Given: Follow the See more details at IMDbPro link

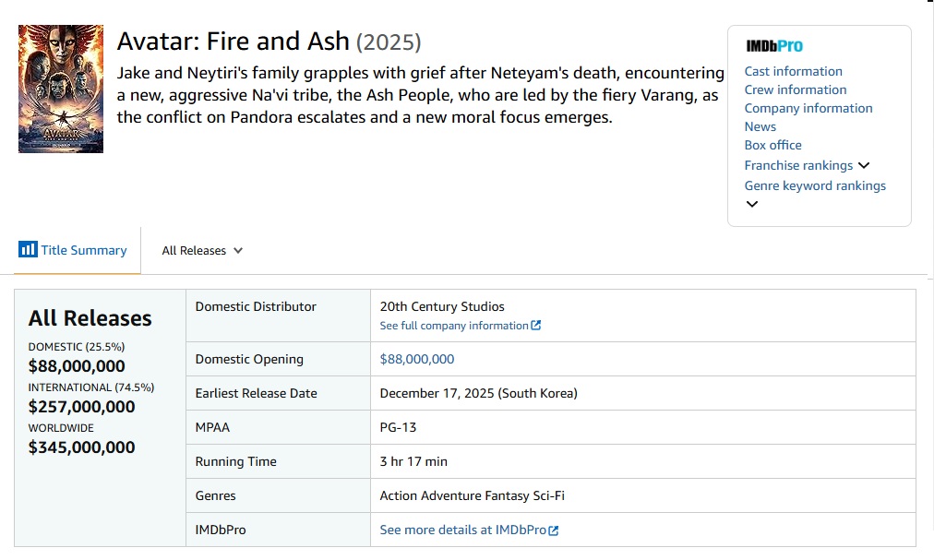Looking at the screenshot, I should pos(463,530).
